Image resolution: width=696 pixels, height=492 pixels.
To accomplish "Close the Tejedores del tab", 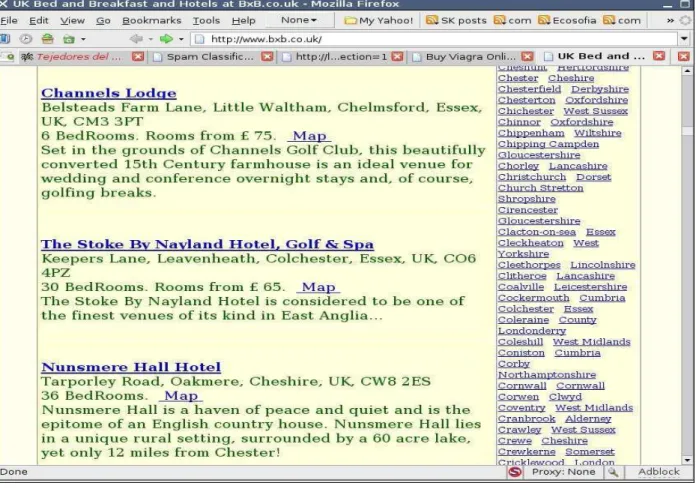I will click(x=138, y=56).
